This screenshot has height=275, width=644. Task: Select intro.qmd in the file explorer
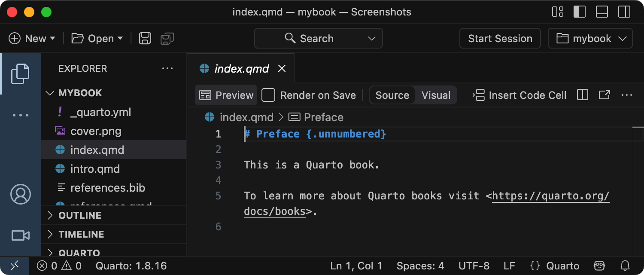[x=95, y=169]
